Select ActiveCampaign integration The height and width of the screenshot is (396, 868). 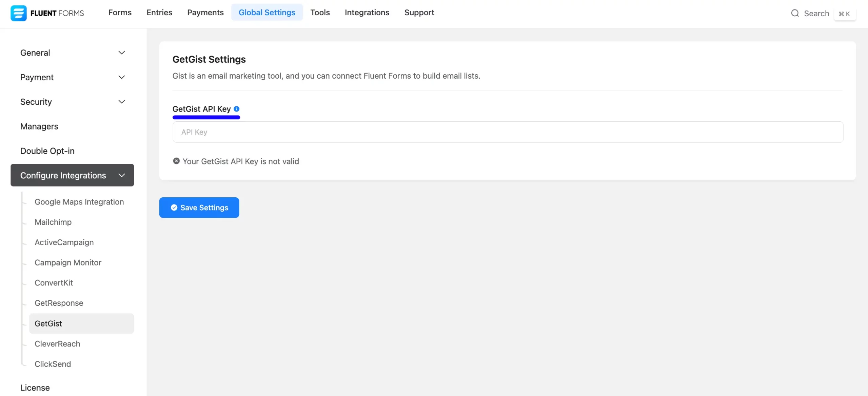(x=64, y=242)
